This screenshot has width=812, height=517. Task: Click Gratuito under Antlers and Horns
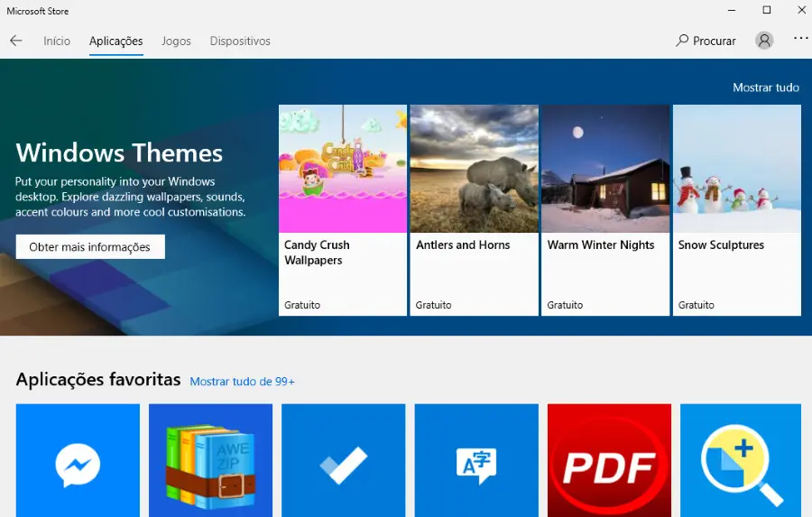point(433,305)
